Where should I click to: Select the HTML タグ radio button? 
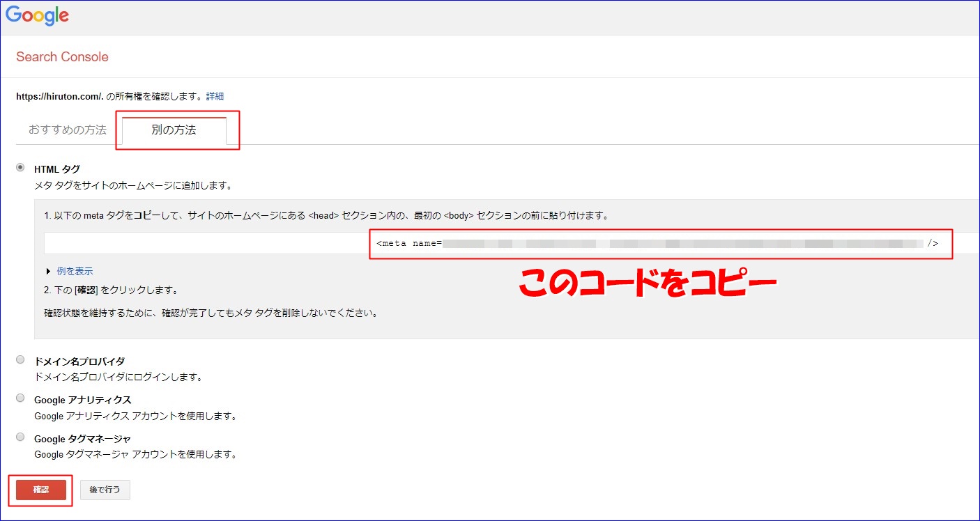coord(20,167)
